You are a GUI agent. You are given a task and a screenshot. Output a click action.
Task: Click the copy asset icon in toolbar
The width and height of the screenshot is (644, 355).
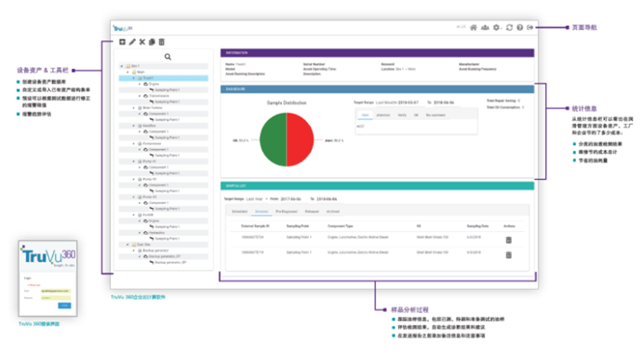tap(152, 42)
